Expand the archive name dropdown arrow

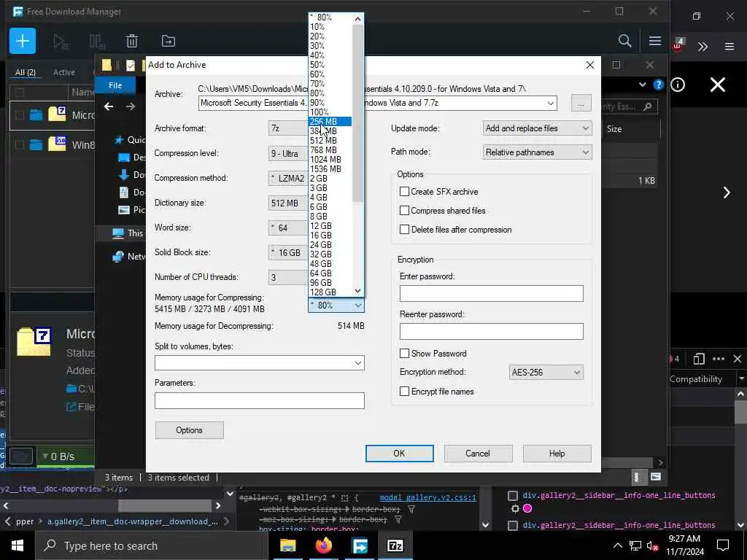coord(551,104)
